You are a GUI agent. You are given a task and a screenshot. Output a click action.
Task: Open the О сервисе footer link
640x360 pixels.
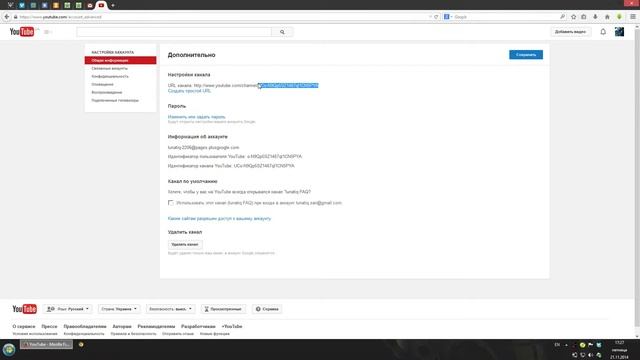point(24,327)
